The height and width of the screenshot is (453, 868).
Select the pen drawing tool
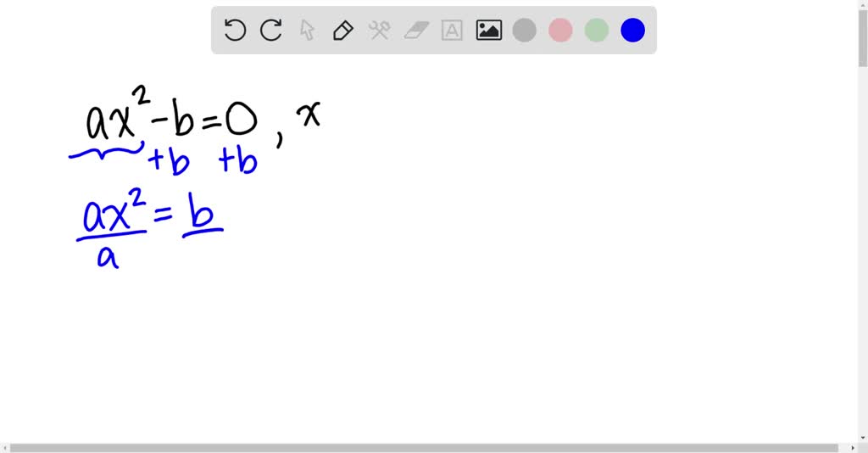click(342, 30)
